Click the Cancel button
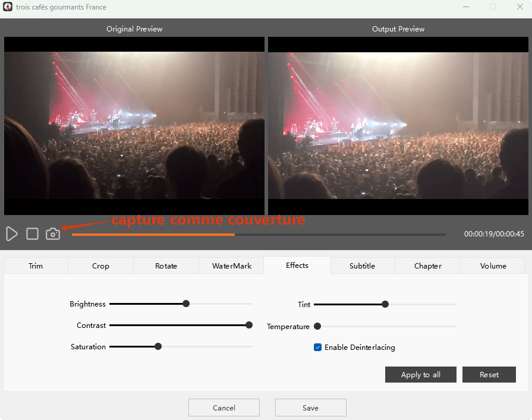The height and width of the screenshot is (420, 532). 224,408
